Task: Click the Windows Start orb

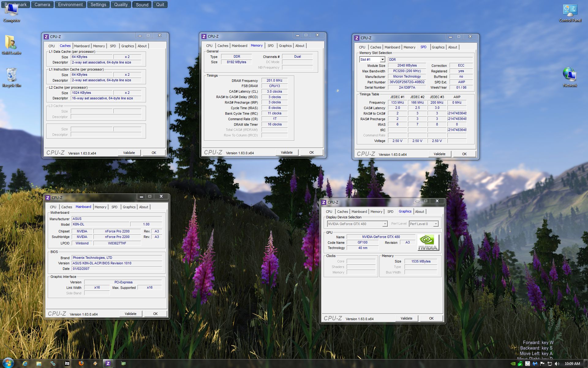Action: (8, 363)
